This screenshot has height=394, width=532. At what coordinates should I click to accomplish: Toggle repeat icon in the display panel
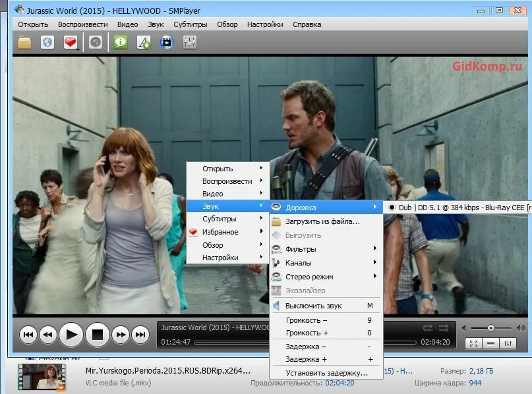428,328
